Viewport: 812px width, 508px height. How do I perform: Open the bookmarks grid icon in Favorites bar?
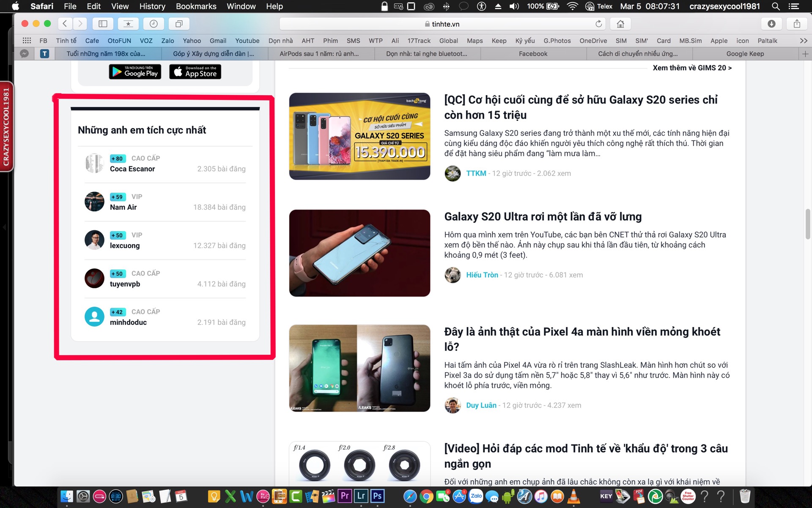27,41
